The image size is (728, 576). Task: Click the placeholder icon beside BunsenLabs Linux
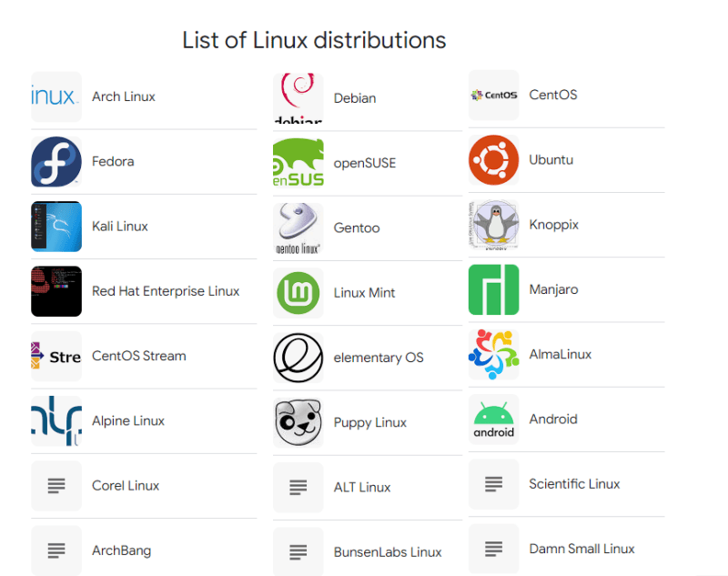pyautogui.click(x=298, y=552)
